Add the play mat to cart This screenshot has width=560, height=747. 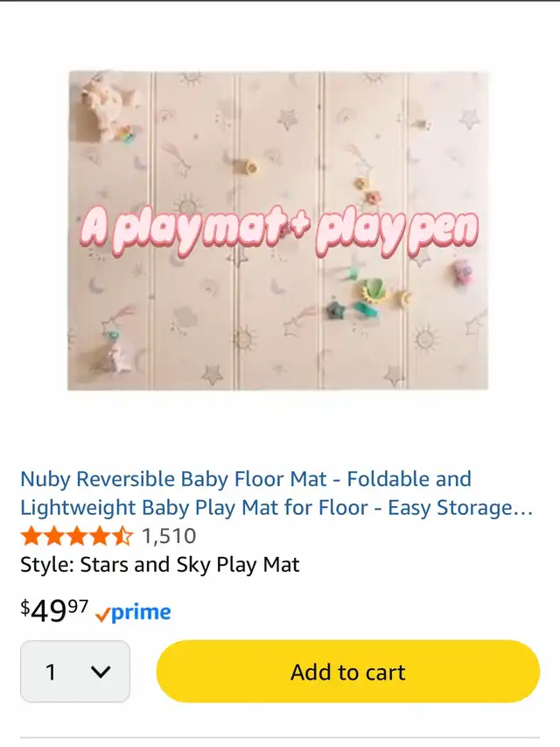(348, 672)
